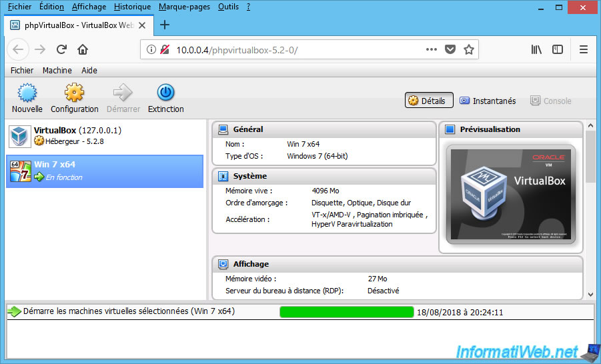The height and width of the screenshot is (364, 601).
Task: Open phpVirtualBox Machine menu
Action: pyautogui.click(x=57, y=71)
